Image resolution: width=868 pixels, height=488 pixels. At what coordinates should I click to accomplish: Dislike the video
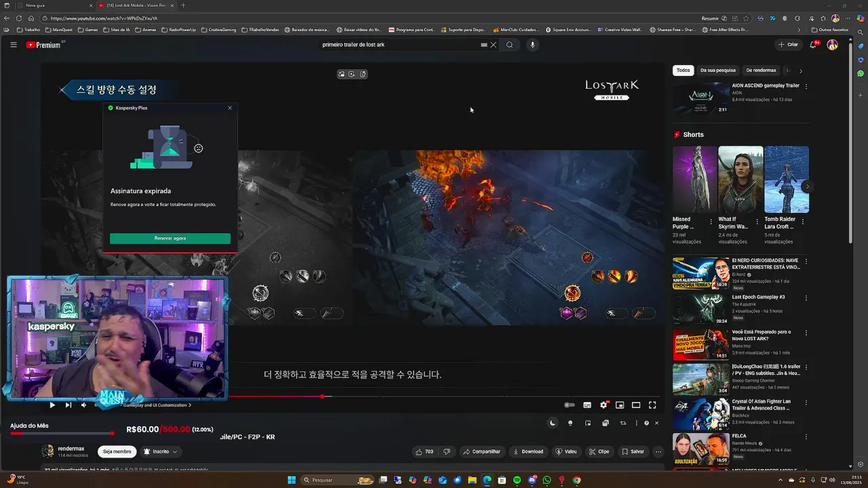pos(447,451)
